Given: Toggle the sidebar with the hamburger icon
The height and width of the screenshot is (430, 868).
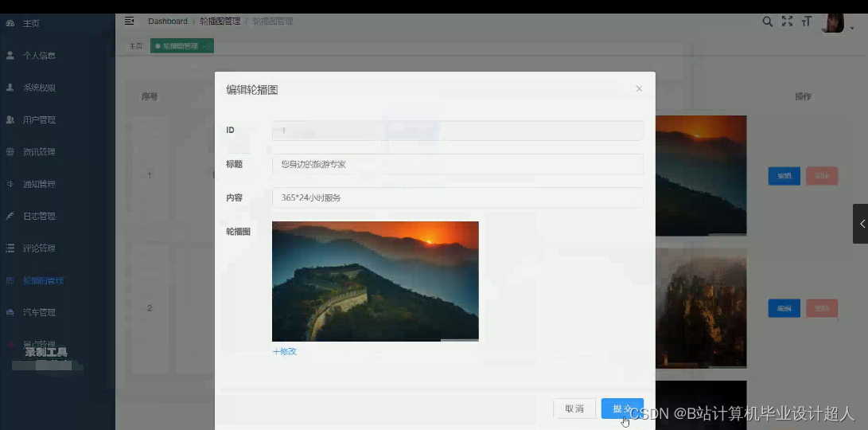Looking at the screenshot, I should [x=130, y=21].
